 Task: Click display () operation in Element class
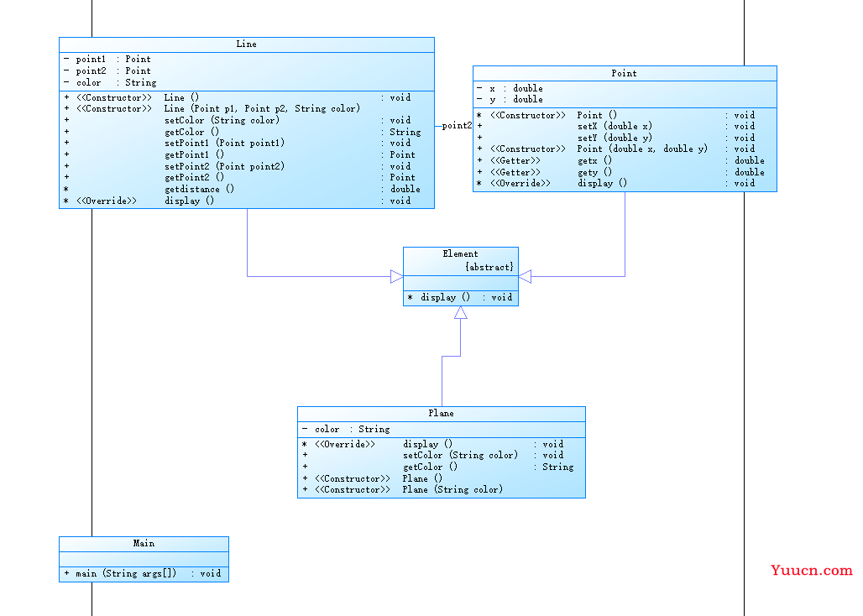[x=460, y=297]
